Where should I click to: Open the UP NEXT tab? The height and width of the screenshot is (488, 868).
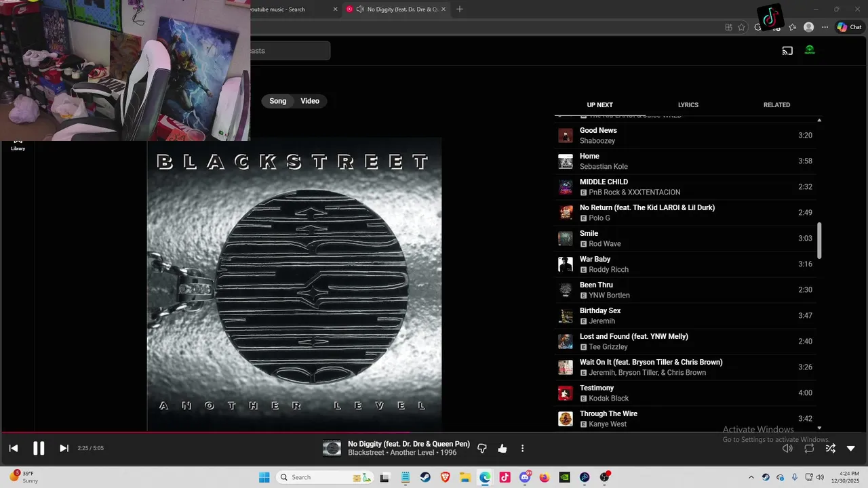tap(599, 105)
